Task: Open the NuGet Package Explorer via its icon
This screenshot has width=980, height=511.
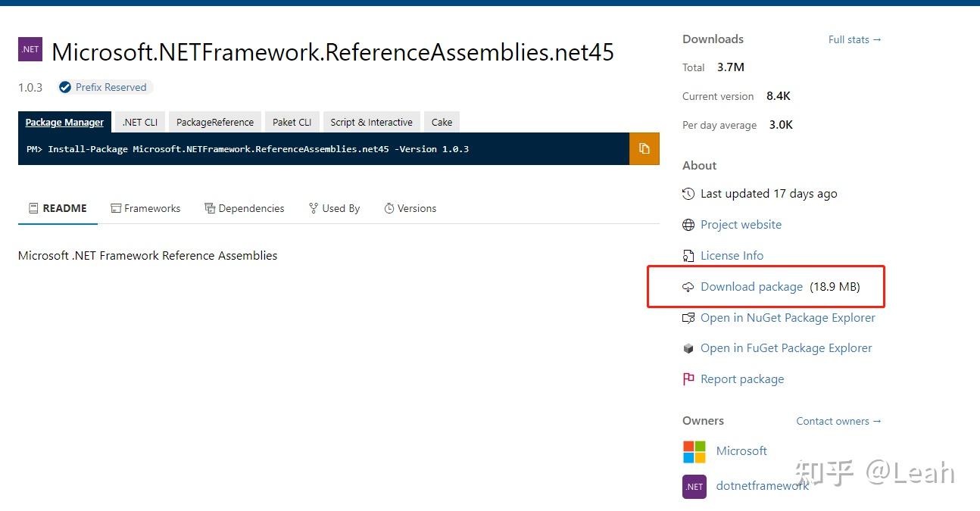Action: [x=688, y=317]
